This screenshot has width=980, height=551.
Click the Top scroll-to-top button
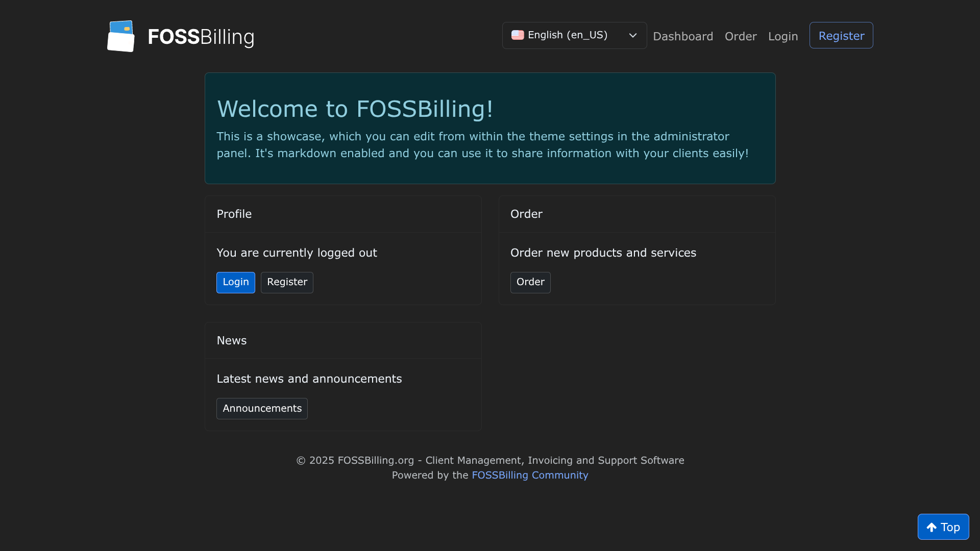pos(943,527)
